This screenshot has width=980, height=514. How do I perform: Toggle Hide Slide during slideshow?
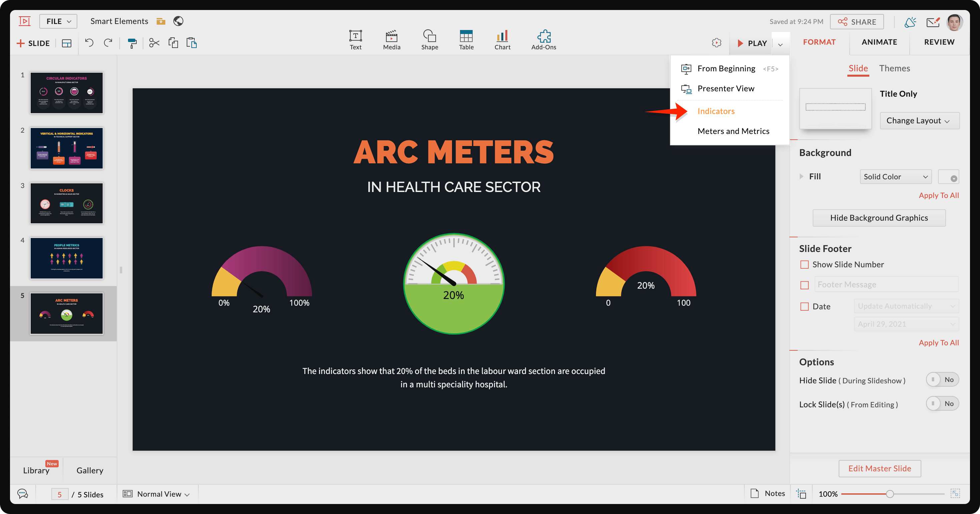pyautogui.click(x=942, y=379)
